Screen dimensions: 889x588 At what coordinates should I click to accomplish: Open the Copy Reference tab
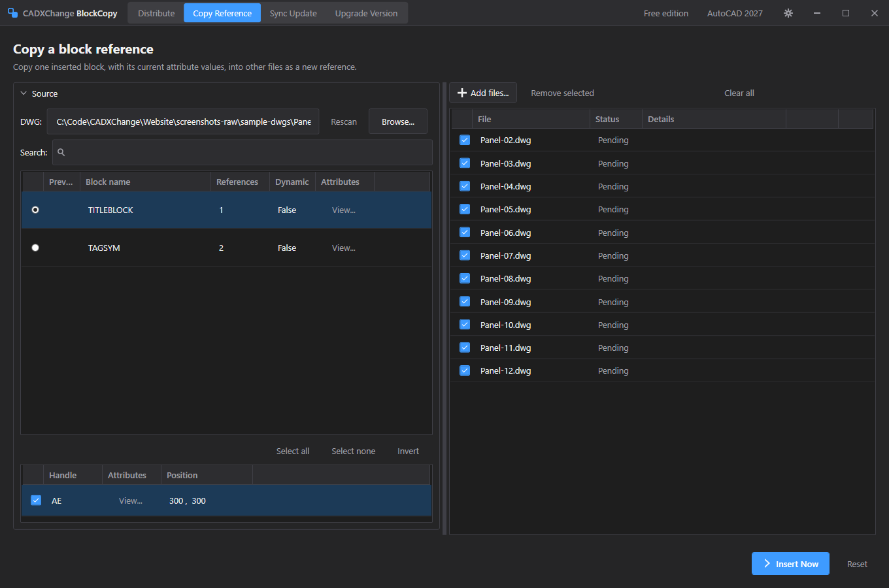coord(222,13)
